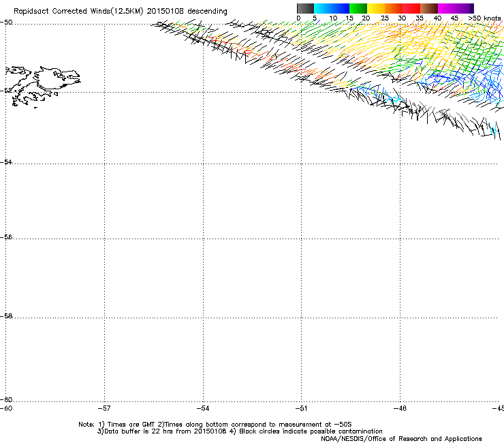The image size is (504, 443).
Task: Select the green 15-20 knots legend color
Action: click(x=358, y=8)
